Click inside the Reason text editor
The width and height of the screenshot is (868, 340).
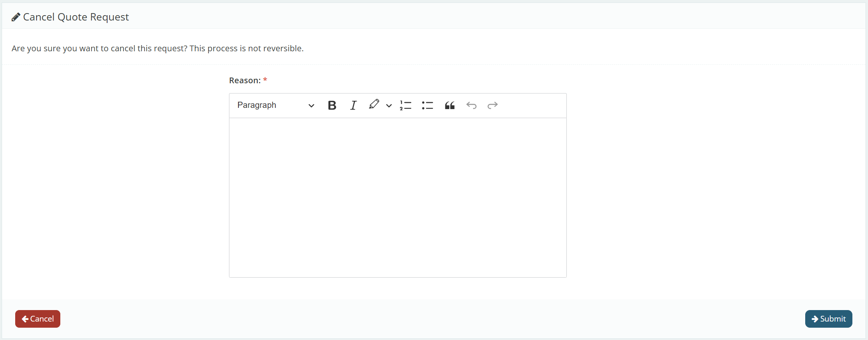tap(397, 197)
